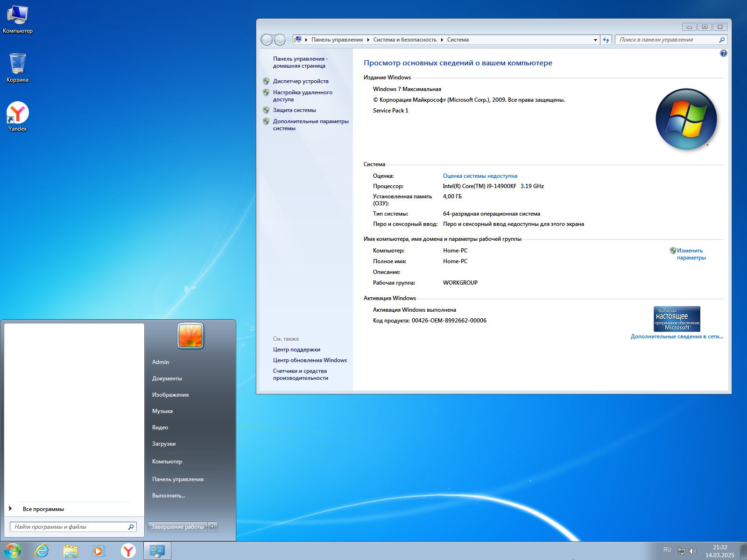Viewport: 747px width, 560px height.
Task: Click the product ID 00426-OEM-8992662-00006
Action: coord(449,321)
